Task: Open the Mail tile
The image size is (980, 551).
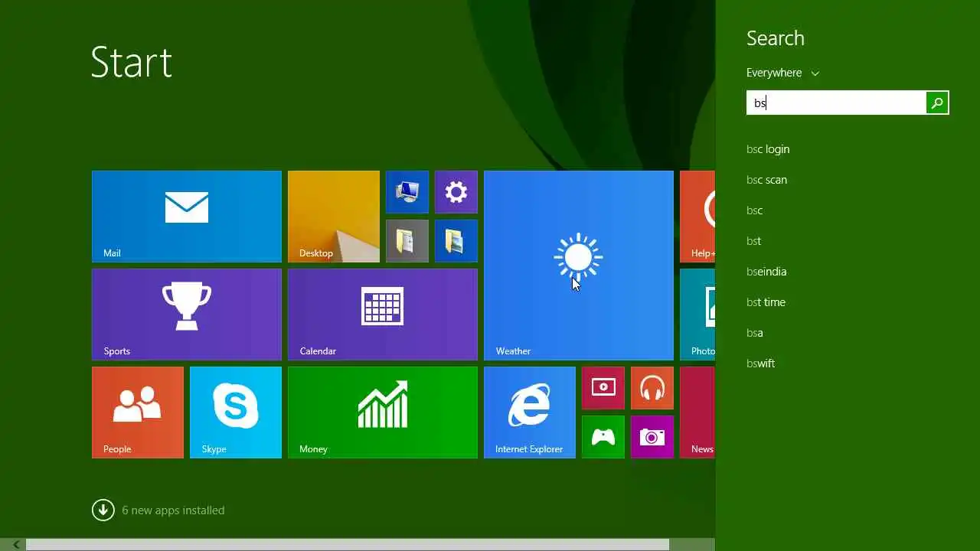Action: pyautogui.click(x=187, y=217)
